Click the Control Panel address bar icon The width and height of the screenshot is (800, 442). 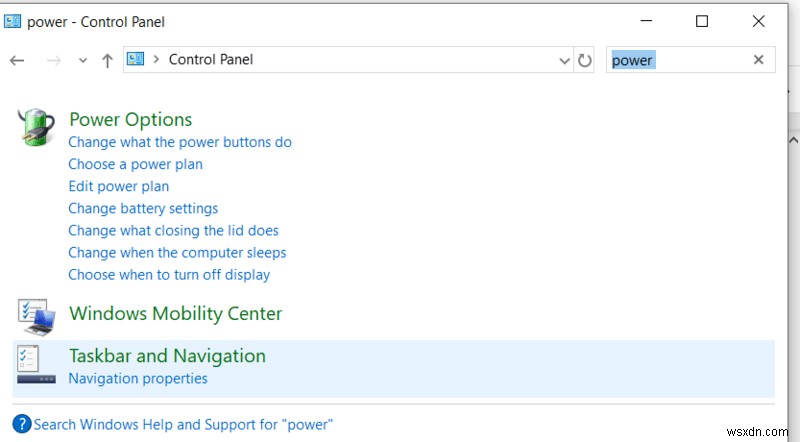[x=135, y=59]
